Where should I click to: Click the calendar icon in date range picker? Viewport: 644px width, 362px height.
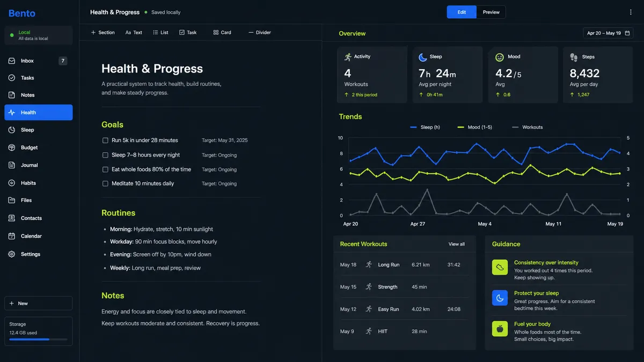click(x=626, y=33)
